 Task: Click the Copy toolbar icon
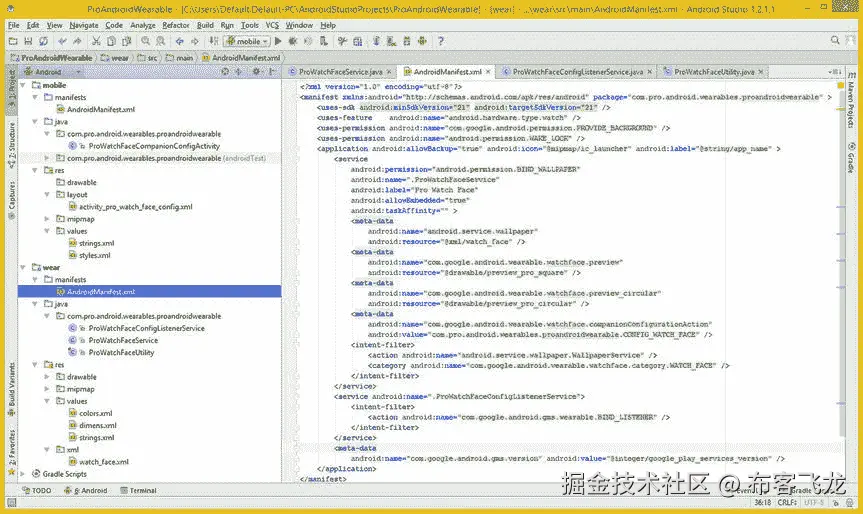click(111, 41)
